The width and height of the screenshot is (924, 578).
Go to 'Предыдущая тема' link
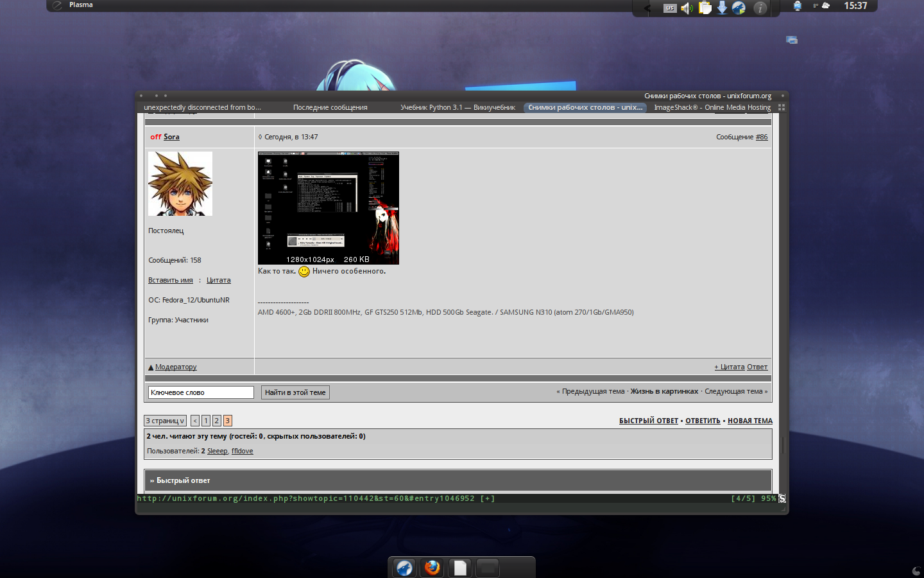pyautogui.click(x=594, y=391)
